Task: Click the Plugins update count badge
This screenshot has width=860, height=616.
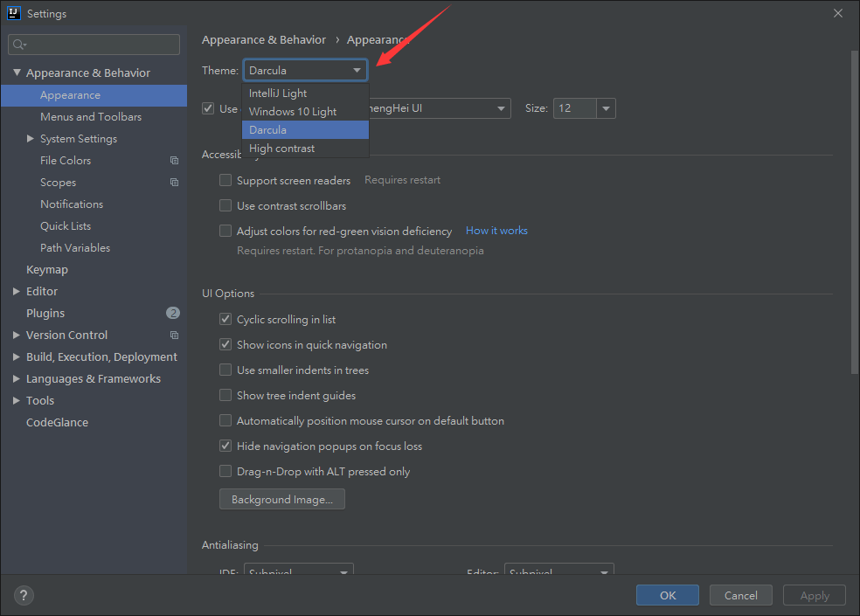Action: coord(172,313)
